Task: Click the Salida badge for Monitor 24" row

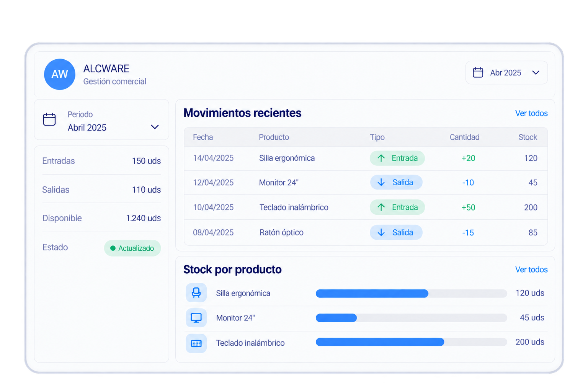Action: pos(396,183)
